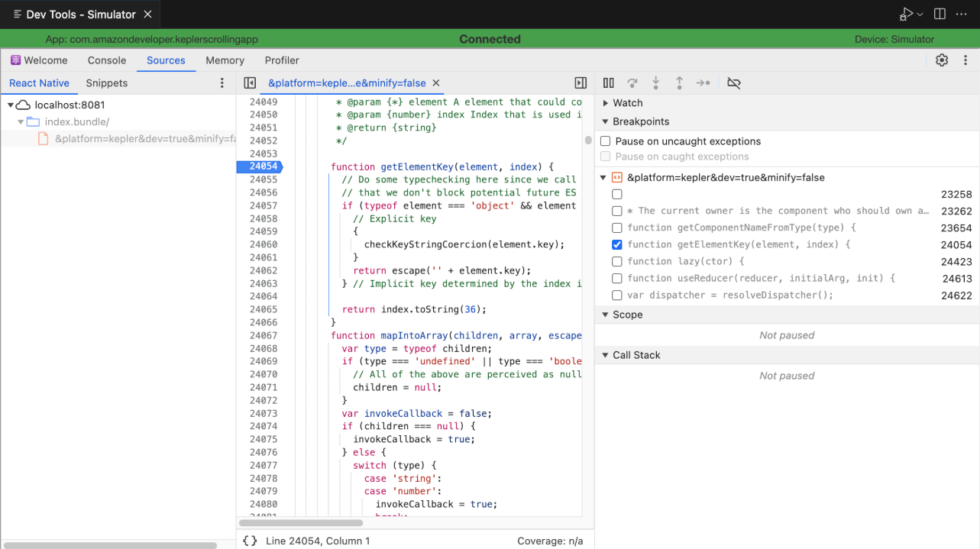Screen dimensions: 980x549
Task: Close the Dev Tools - Simulator tab
Action: point(147,15)
